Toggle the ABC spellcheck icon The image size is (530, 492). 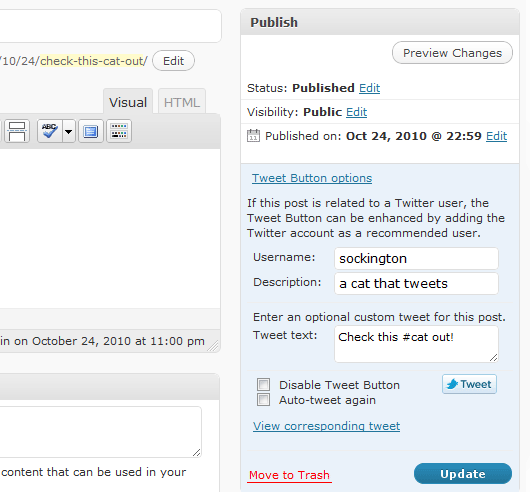49,131
